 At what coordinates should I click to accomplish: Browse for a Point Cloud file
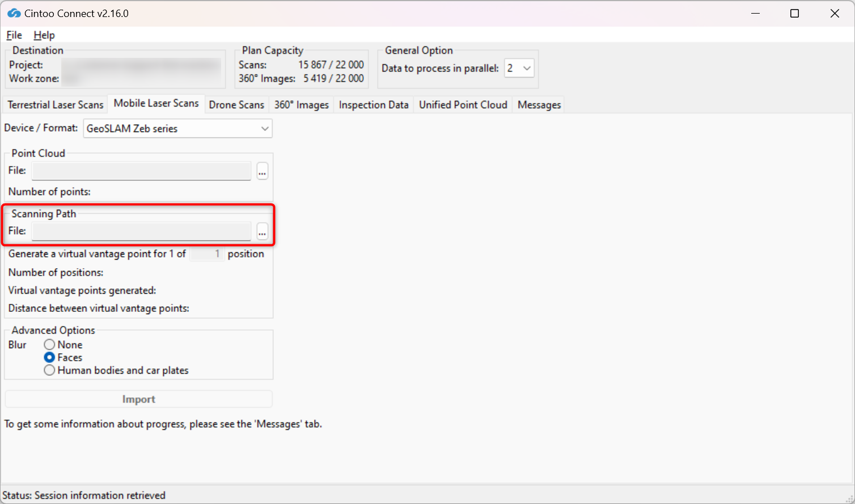262,171
